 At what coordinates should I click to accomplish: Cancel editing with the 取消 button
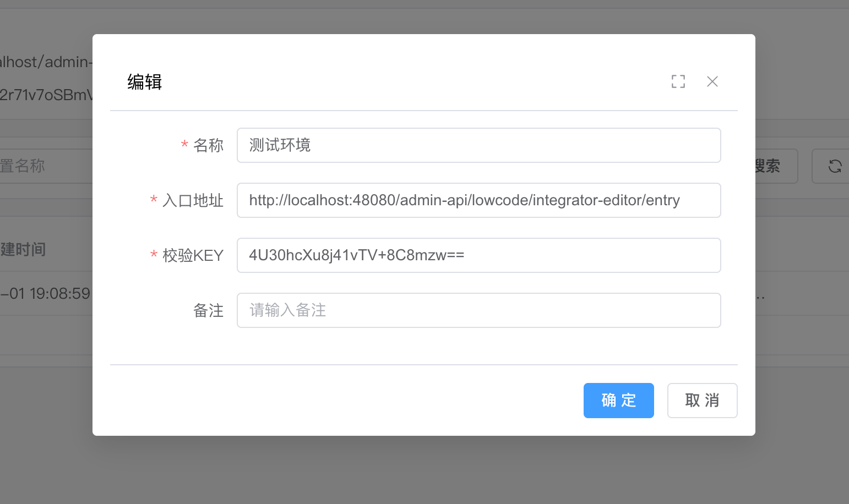[702, 401]
